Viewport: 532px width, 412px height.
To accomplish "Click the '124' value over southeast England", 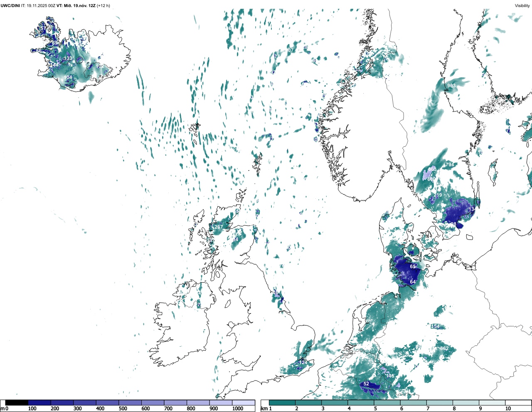I will point(303,363).
